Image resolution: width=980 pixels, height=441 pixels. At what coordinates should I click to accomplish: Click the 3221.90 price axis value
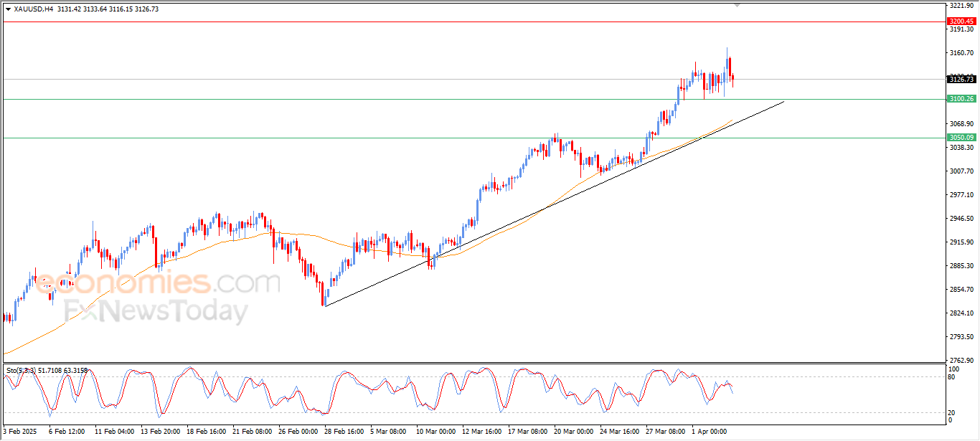(961, 6)
